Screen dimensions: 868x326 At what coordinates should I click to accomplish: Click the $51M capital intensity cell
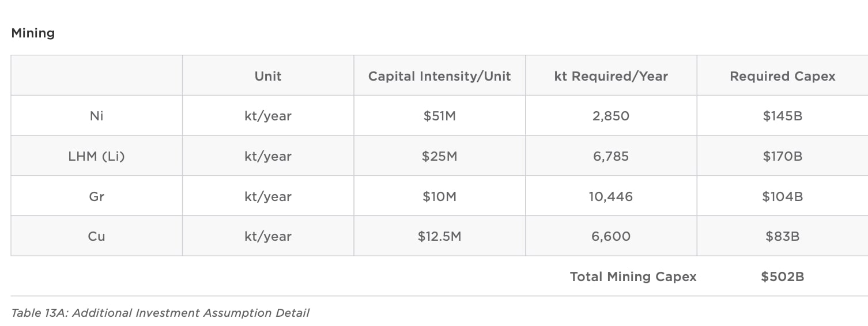[x=439, y=116]
